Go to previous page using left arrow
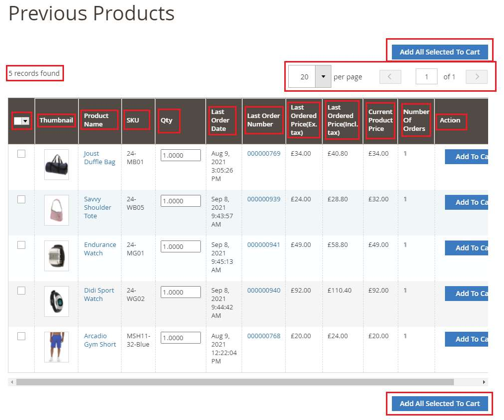The image size is (504, 420). point(390,77)
